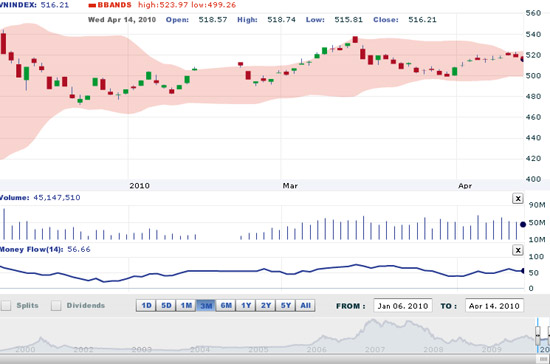Click the Money Flow(14) value 56.66
The height and width of the screenshot is (364, 550).
tap(79, 249)
